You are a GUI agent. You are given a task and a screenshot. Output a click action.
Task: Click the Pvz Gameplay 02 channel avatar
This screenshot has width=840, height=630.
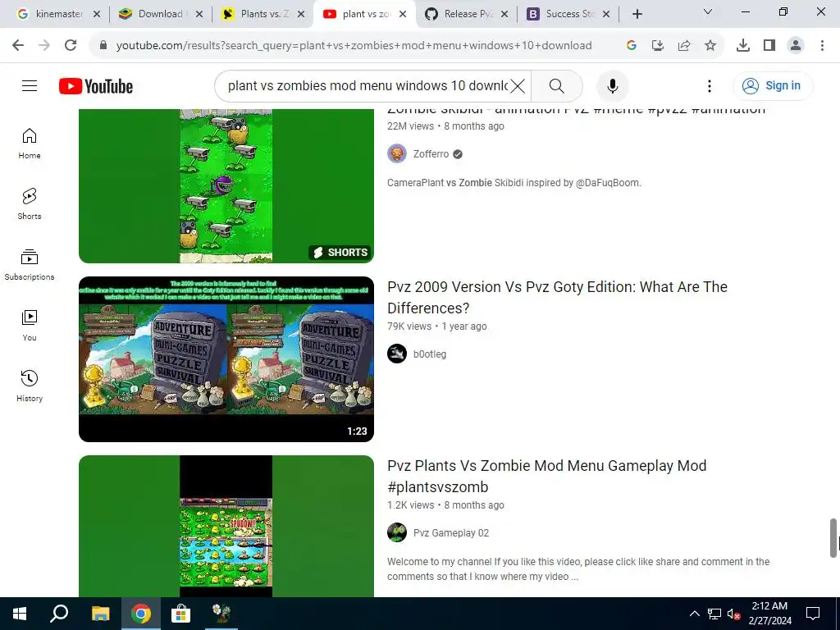[397, 532]
